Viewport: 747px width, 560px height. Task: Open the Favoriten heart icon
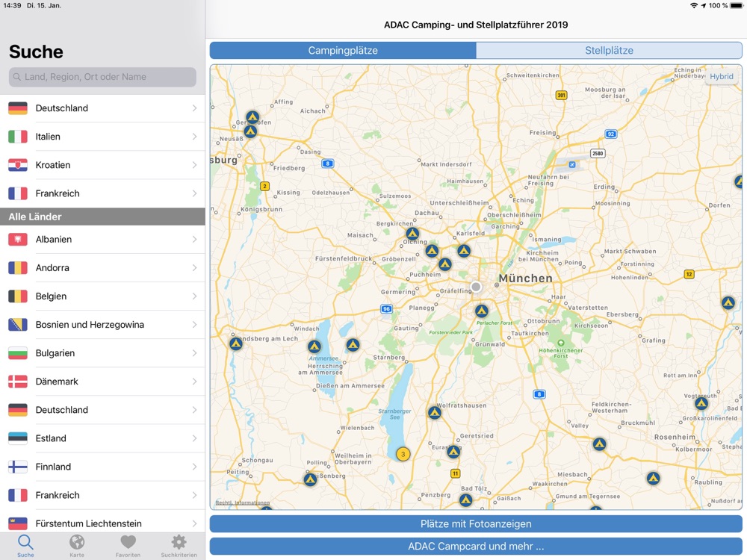coord(128,542)
